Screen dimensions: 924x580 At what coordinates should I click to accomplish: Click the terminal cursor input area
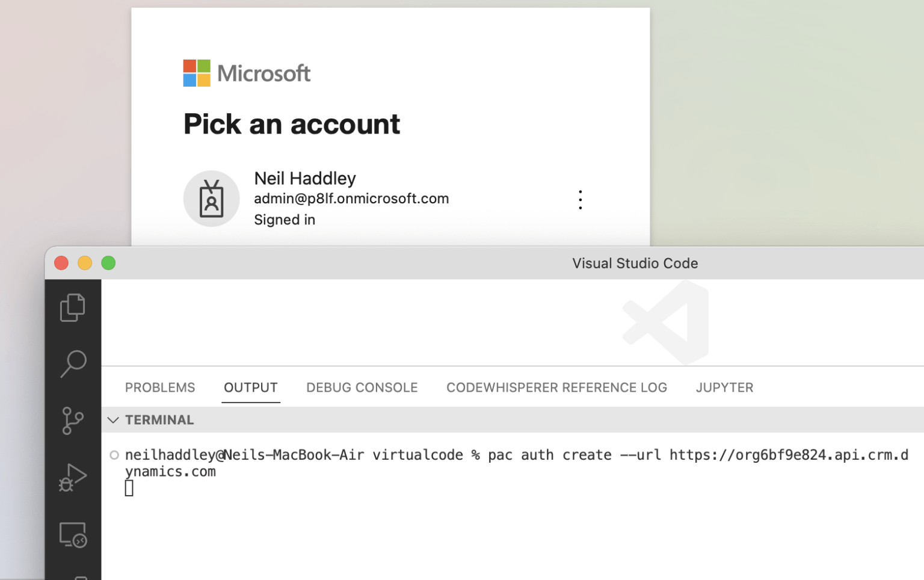(x=129, y=489)
